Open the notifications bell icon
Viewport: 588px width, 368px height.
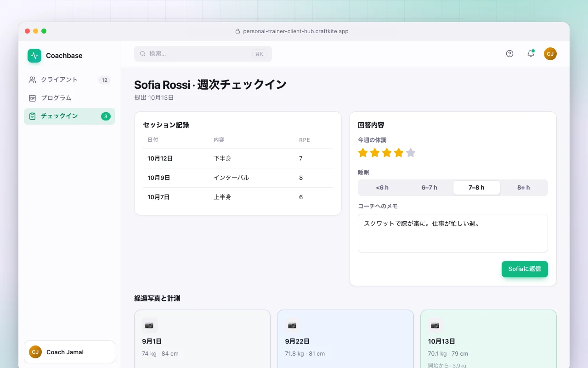(x=531, y=54)
